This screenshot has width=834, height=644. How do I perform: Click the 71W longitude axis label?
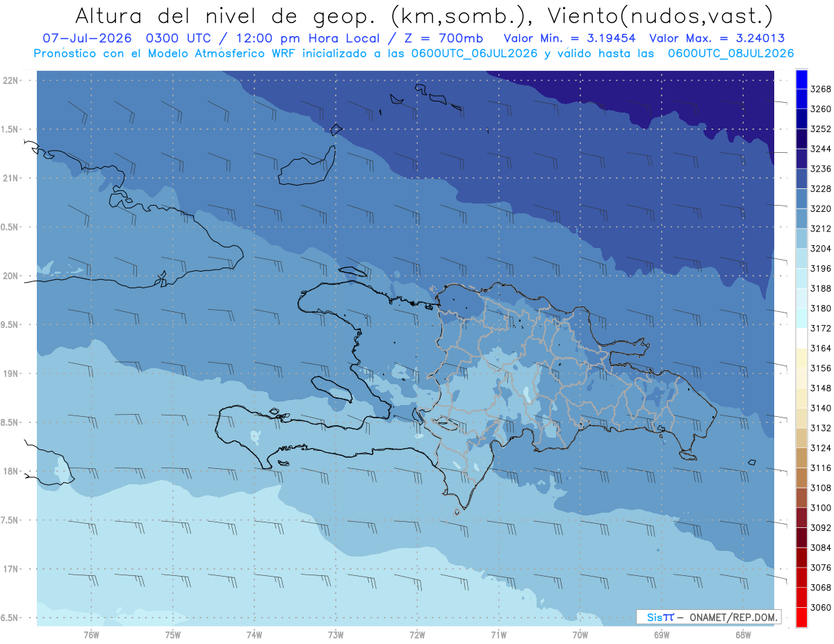[x=498, y=635]
